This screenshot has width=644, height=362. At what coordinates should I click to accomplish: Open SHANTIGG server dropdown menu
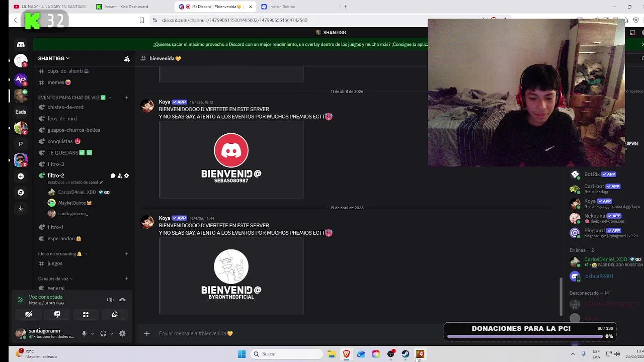54,58
